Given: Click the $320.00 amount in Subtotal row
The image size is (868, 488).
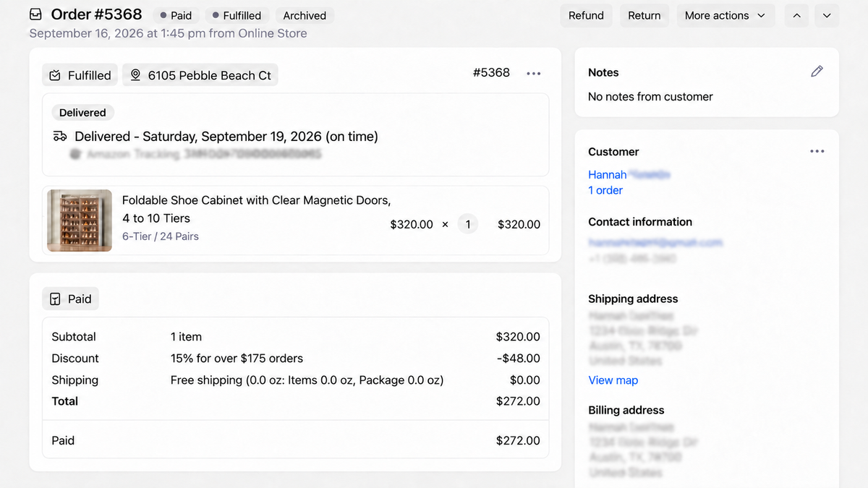Looking at the screenshot, I should click(x=518, y=337).
